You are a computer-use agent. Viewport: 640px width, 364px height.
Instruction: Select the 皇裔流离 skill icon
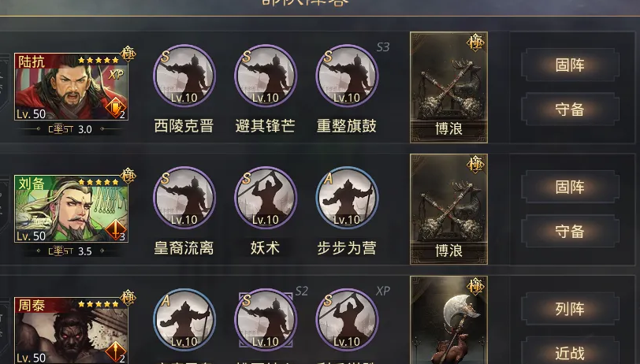click(184, 198)
